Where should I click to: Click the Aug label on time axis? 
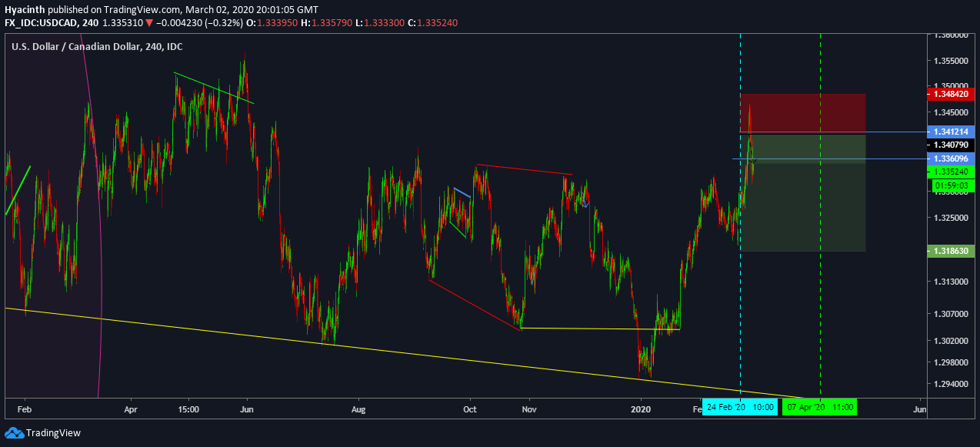pos(358,409)
